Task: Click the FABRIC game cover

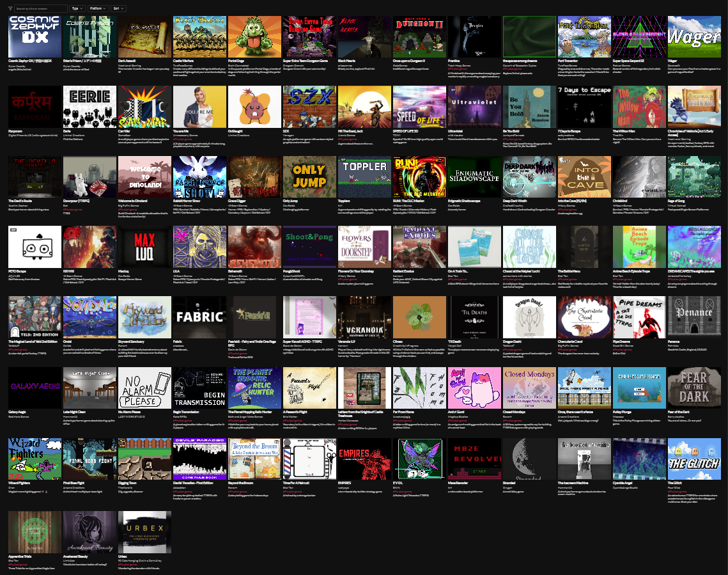Action: pyautogui.click(x=199, y=317)
